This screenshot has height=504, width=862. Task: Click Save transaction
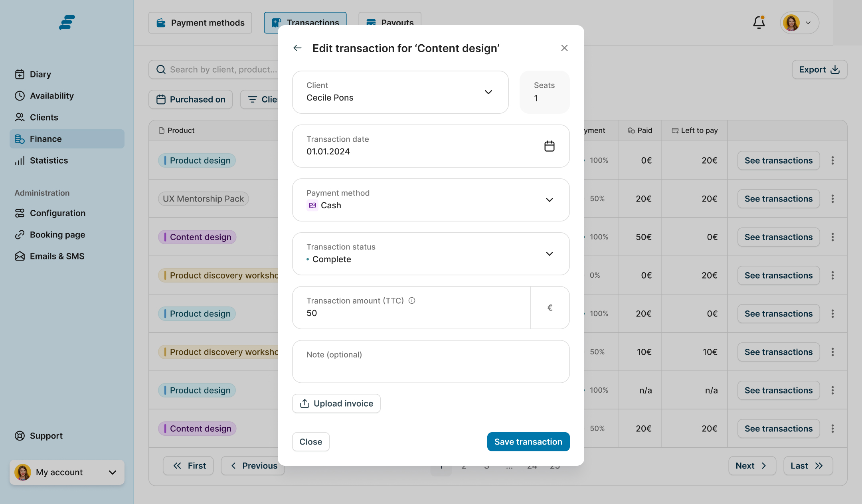tap(528, 442)
